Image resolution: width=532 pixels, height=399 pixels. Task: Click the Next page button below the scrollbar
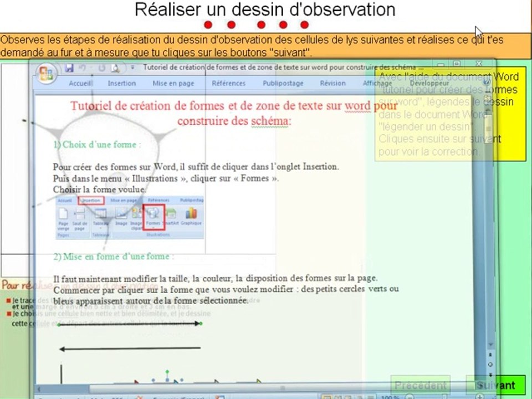pyautogui.click(x=490, y=374)
